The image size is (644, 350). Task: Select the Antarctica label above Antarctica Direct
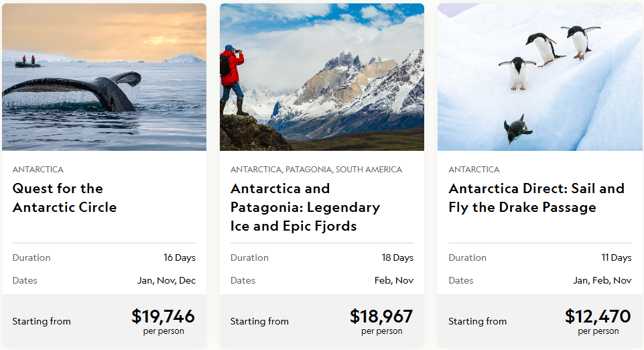click(x=474, y=170)
